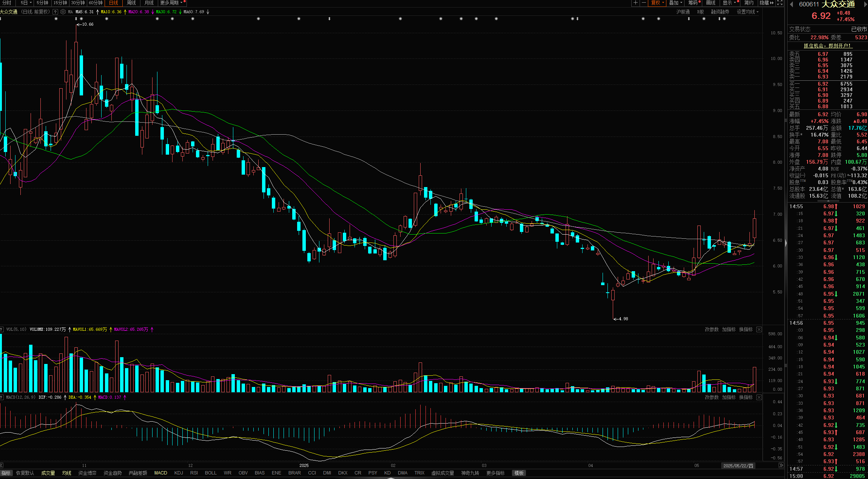Switch to 简约 simple mode
The height and width of the screenshot is (479, 868).
(749, 3)
